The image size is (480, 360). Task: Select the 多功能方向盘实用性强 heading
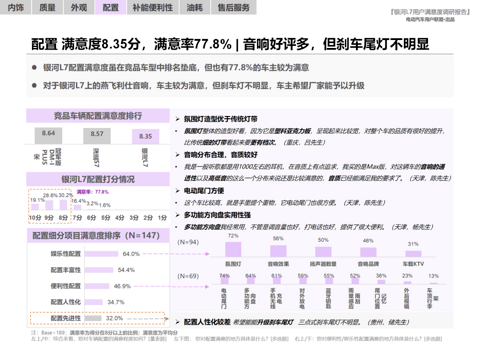(x=217, y=215)
